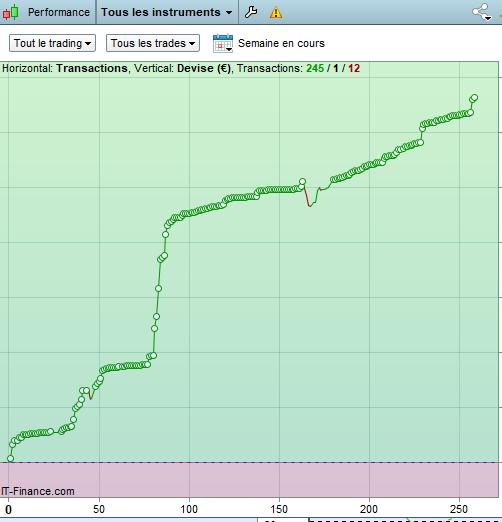Open the wrench settings icon
Screen dimensions: 502x522
pos(251,12)
